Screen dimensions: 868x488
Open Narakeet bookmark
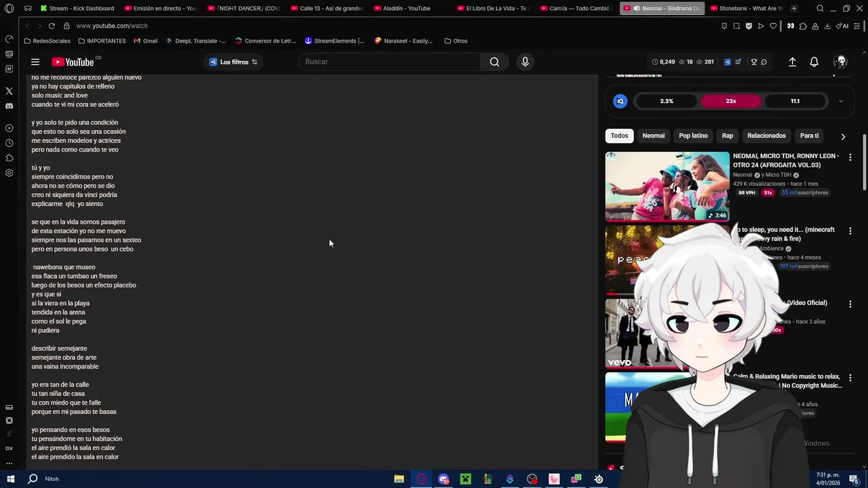point(403,41)
